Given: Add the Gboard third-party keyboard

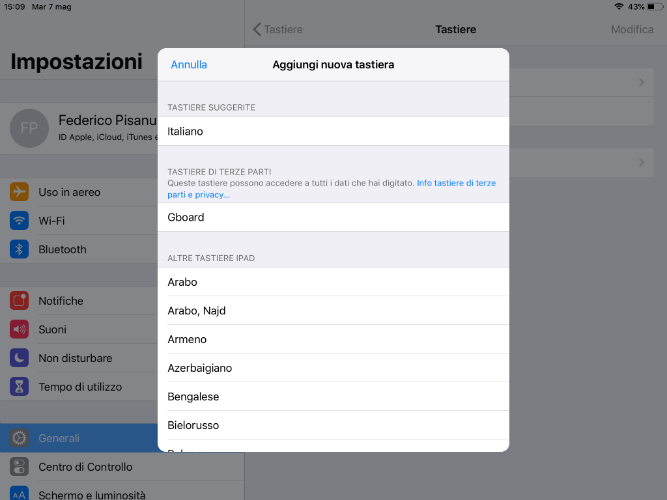Looking at the screenshot, I should 333,217.
